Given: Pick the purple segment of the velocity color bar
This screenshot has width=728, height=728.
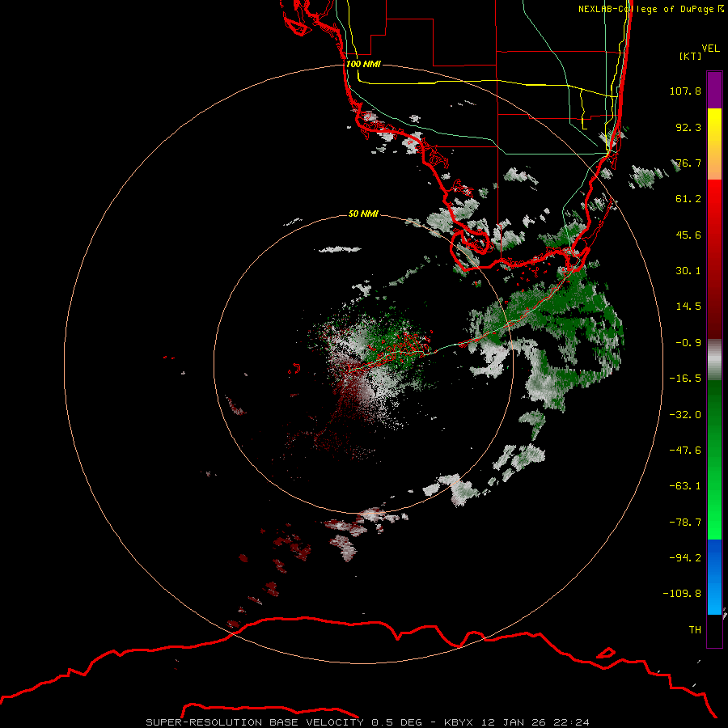Looking at the screenshot, I should pos(714,91).
